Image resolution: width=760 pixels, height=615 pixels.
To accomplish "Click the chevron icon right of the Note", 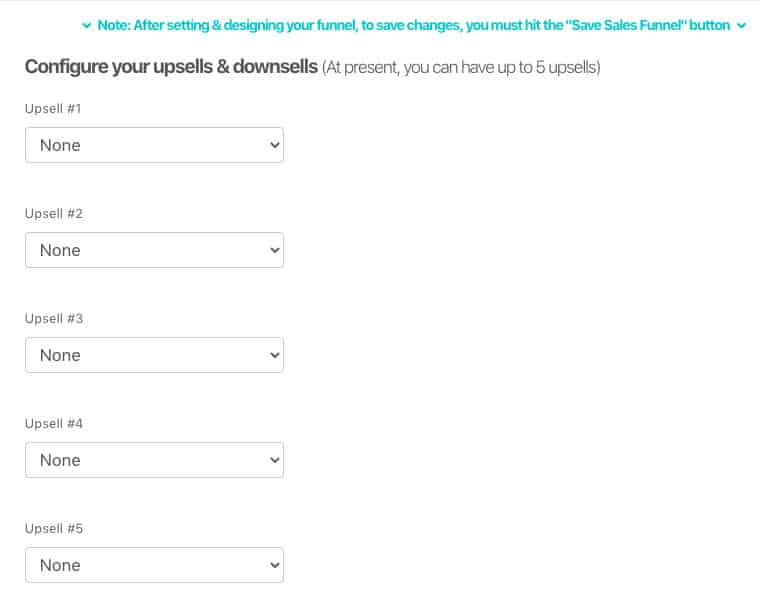I will 742,26.
